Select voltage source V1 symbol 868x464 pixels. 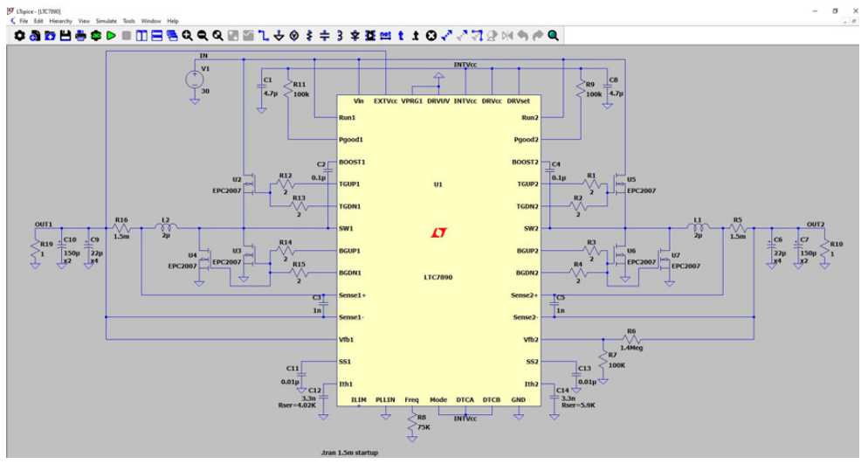click(195, 80)
